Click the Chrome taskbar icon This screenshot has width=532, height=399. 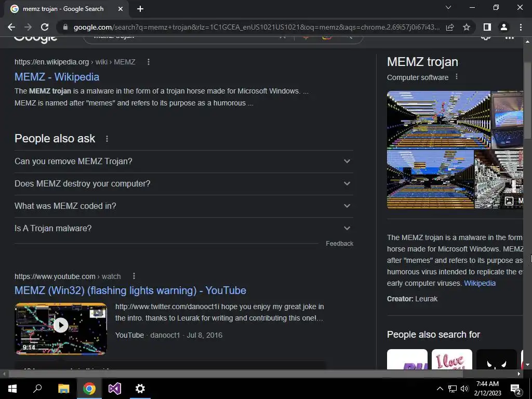tap(89, 389)
